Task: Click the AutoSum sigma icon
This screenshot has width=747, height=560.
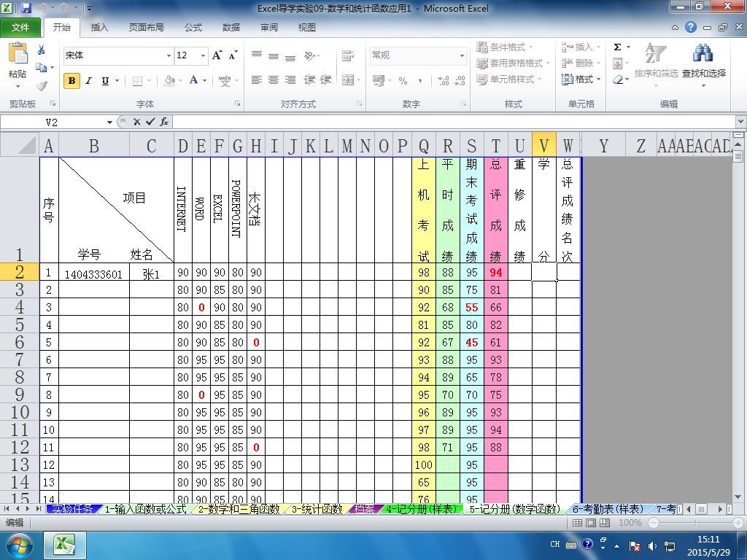Action: coord(617,47)
